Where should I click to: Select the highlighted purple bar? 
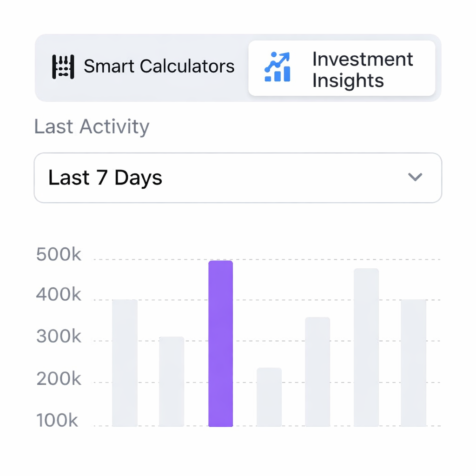(x=220, y=344)
